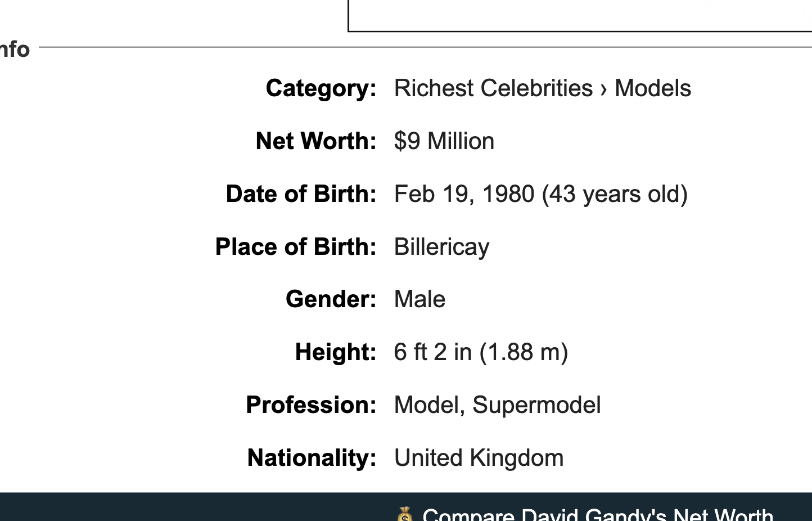This screenshot has height=521, width=812.
Task: Click the Profession label
Action: 311,405
